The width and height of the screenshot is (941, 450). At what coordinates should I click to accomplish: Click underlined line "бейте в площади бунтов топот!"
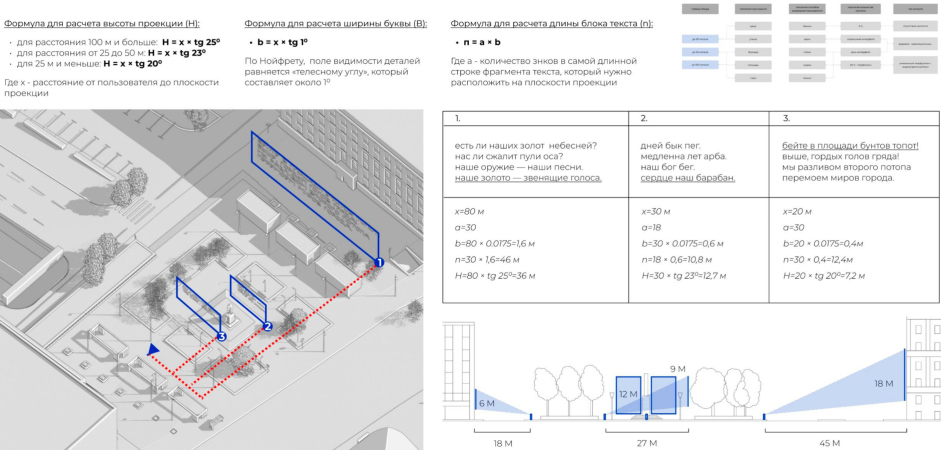[850, 145]
